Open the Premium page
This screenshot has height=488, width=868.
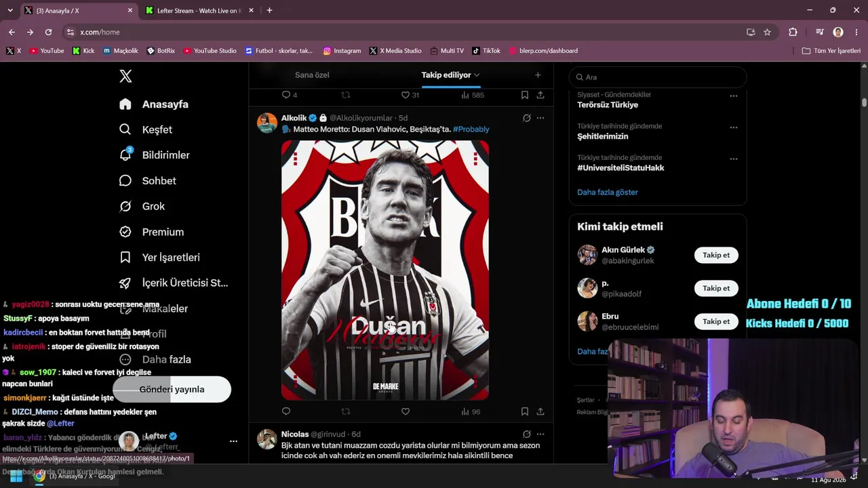151,232
